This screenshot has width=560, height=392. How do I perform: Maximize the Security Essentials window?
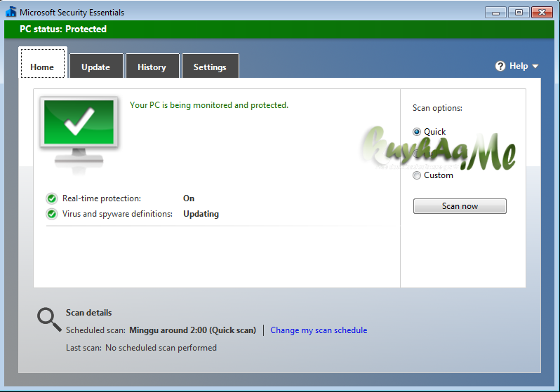[x=519, y=12]
